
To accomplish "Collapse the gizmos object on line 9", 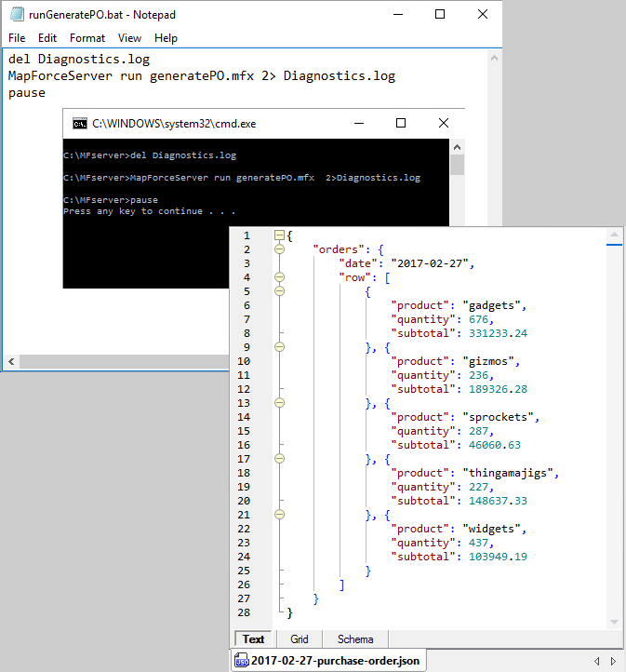I will [279, 347].
